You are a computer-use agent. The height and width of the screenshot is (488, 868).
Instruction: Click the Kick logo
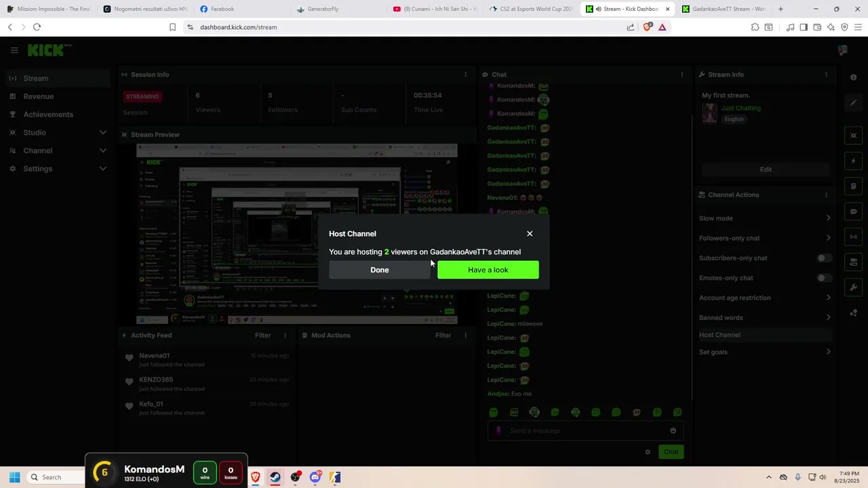[49, 50]
